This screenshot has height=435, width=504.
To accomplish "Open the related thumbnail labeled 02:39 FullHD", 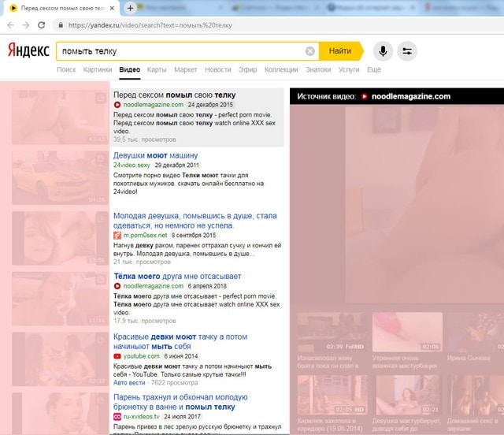I will (332, 332).
